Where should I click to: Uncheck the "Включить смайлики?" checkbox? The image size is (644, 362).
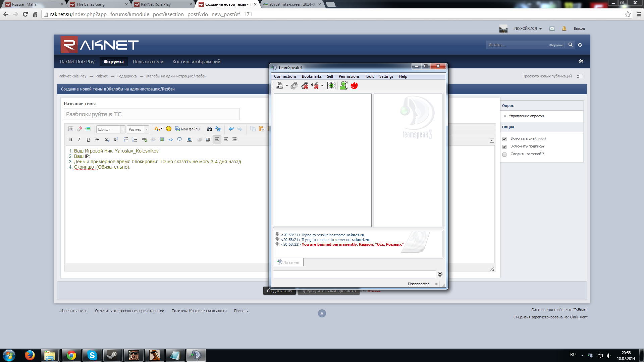(504, 139)
